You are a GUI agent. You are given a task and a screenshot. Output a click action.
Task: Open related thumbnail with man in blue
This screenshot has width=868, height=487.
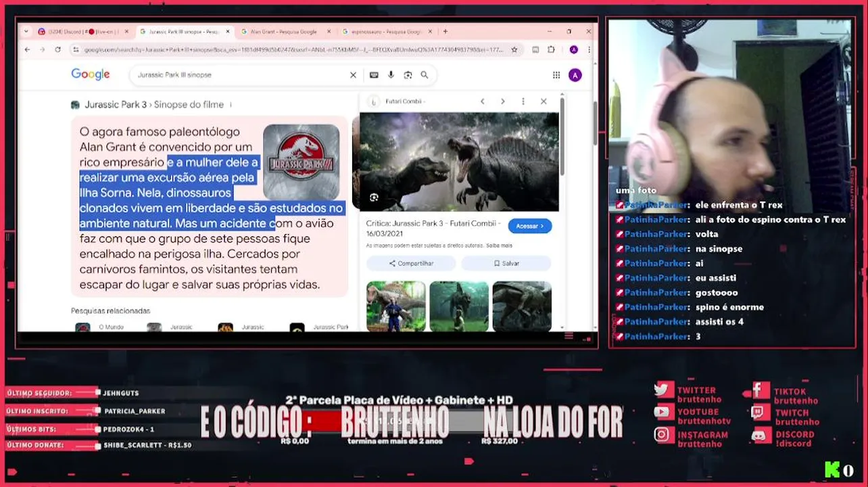pyautogui.click(x=396, y=306)
